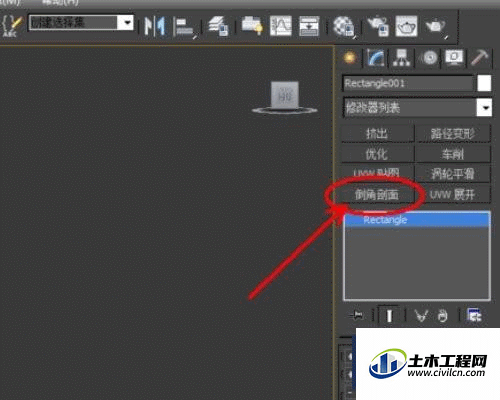Apply the 车削 modifier button
Screen dimensions: 500x400
(453, 154)
